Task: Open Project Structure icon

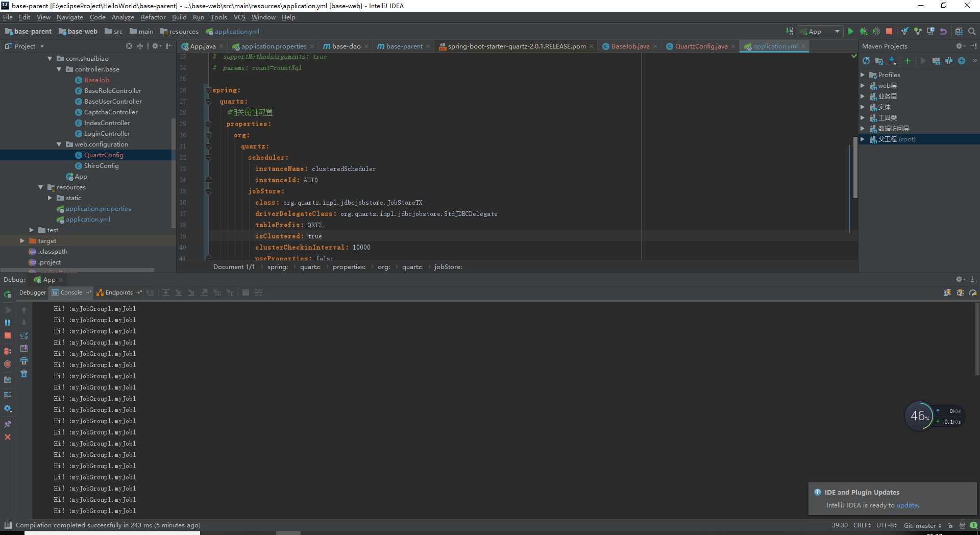Action: (959, 32)
